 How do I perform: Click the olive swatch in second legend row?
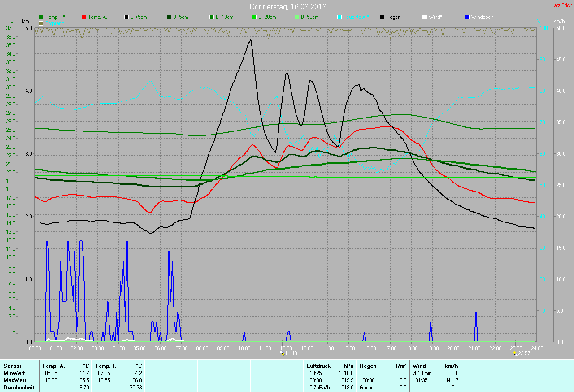tap(41, 23)
